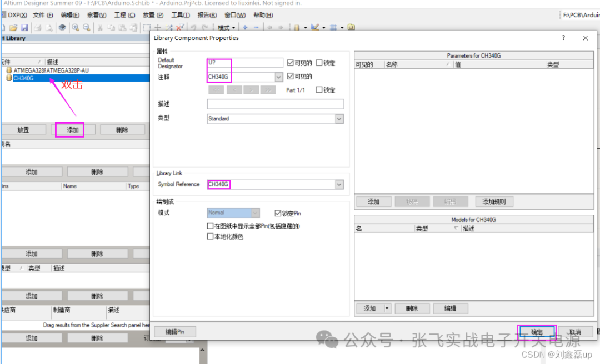Enable the 本地化颜色 checkbox
This screenshot has height=364, width=600.
[210, 236]
